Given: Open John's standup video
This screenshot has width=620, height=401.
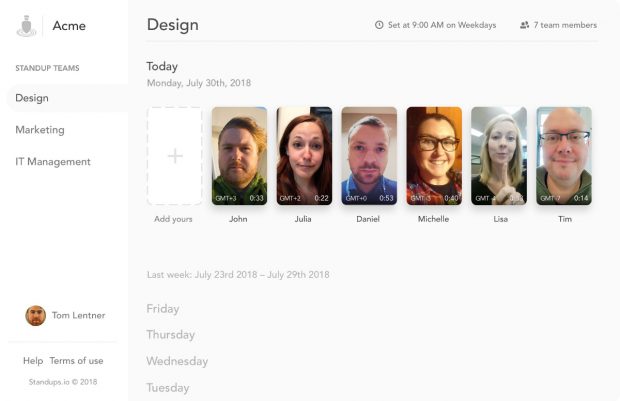Looking at the screenshot, I should [x=239, y=156].
